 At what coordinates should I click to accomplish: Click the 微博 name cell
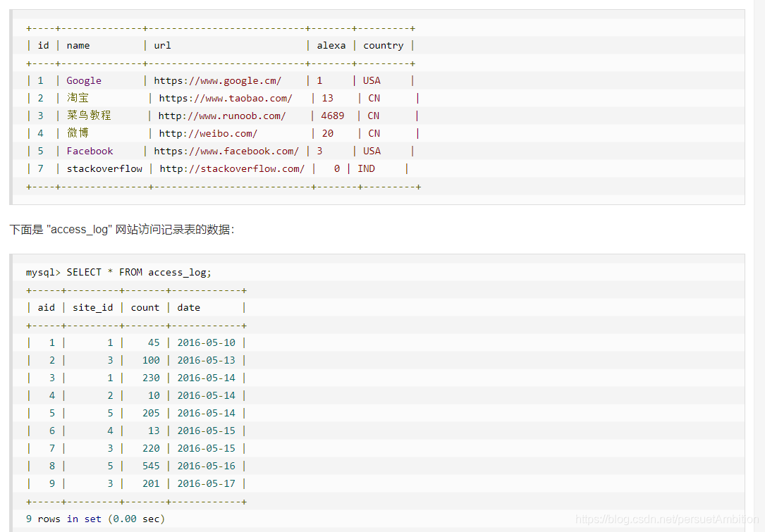tap(78, 133)
